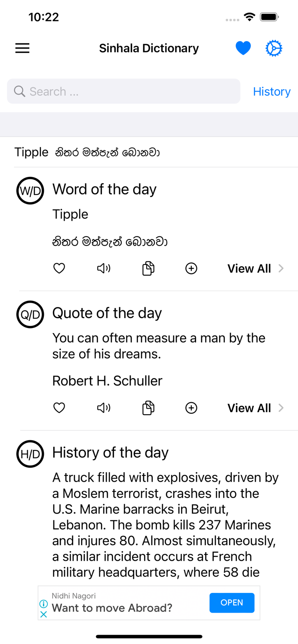
Task: Open the hamburger navigation menu
Action: (22, 48)
